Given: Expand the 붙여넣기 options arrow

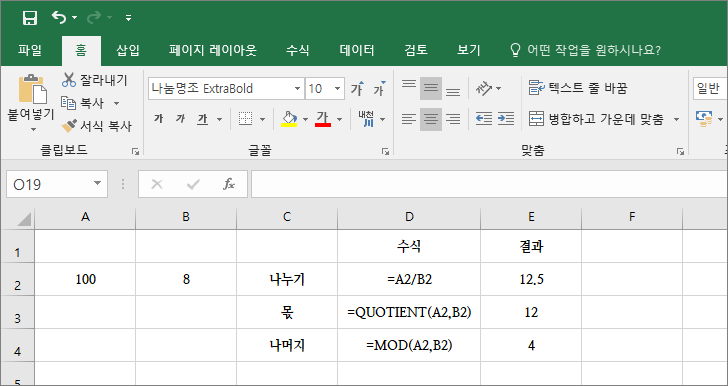Looking at the screenshot, I should tap(32, 130).
